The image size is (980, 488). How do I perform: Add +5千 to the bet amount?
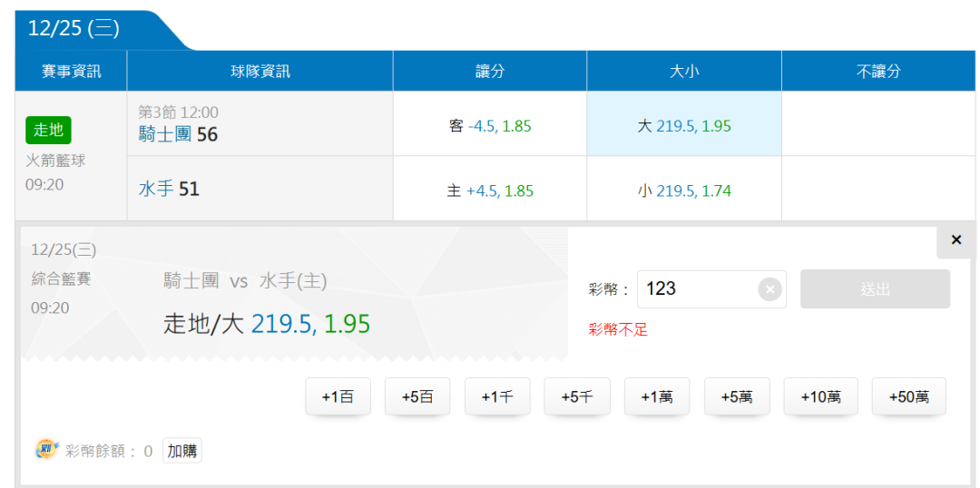[x=577, y=396]
